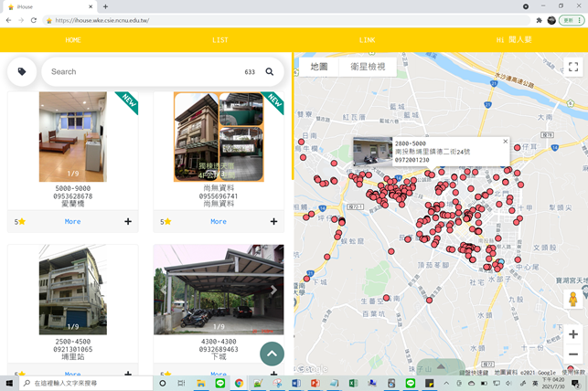Viewport: 588px width, 391px height.
Task: Open the browser profile avatar
Action: pos(551,20)
